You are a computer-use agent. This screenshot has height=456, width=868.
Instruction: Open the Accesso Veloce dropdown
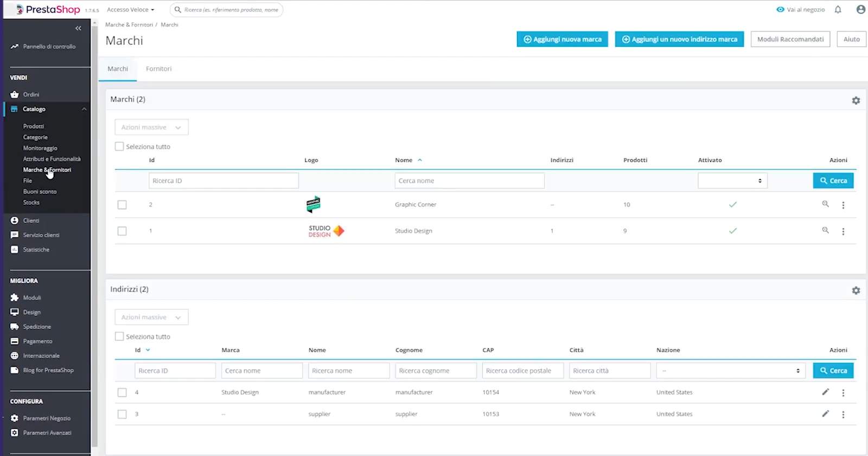tap(130, 10)
